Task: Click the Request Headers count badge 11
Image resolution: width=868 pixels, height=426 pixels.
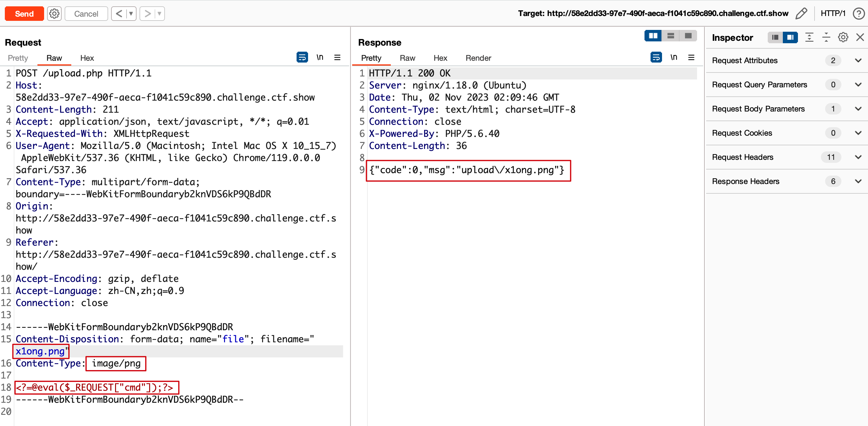Action: (x=831, y=157)
